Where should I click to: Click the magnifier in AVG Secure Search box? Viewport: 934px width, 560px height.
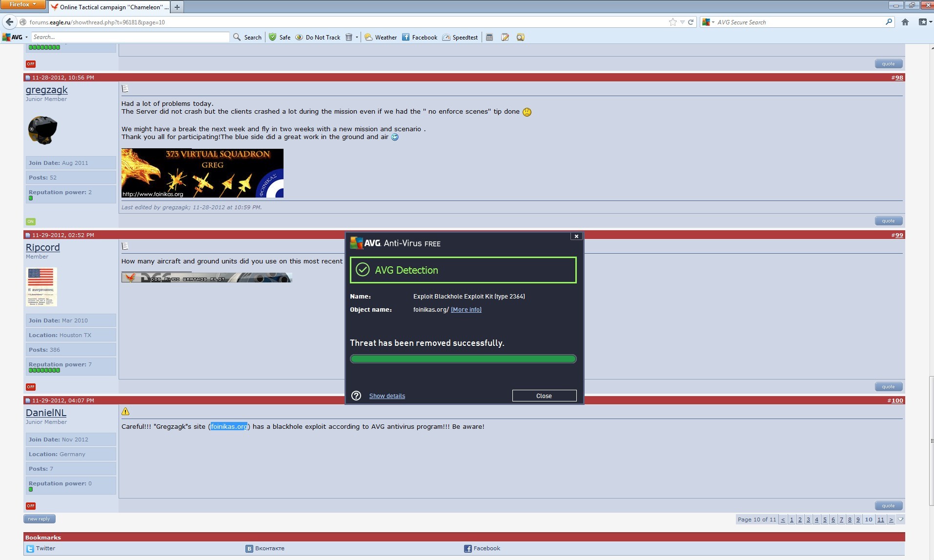888,22
